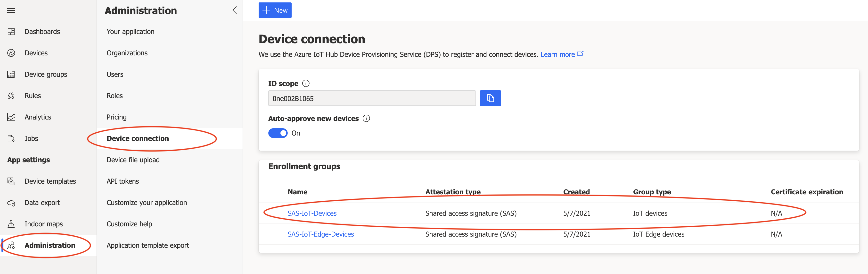Image resolution: width=868 pixels, height=274 pixels.
Task: Click the Devices sidebar icon
Action: [x=11, y=53]
